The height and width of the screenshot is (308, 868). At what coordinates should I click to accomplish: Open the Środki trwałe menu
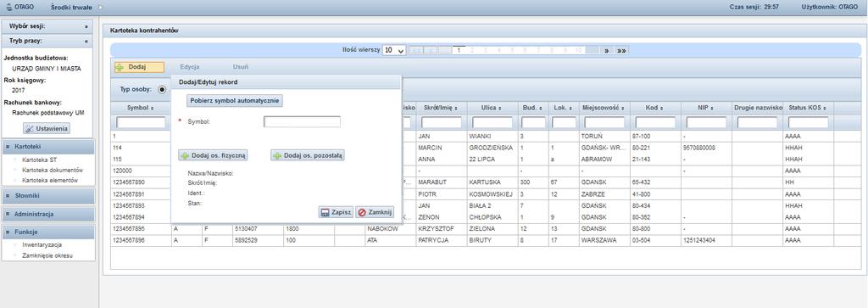point(71,7)
